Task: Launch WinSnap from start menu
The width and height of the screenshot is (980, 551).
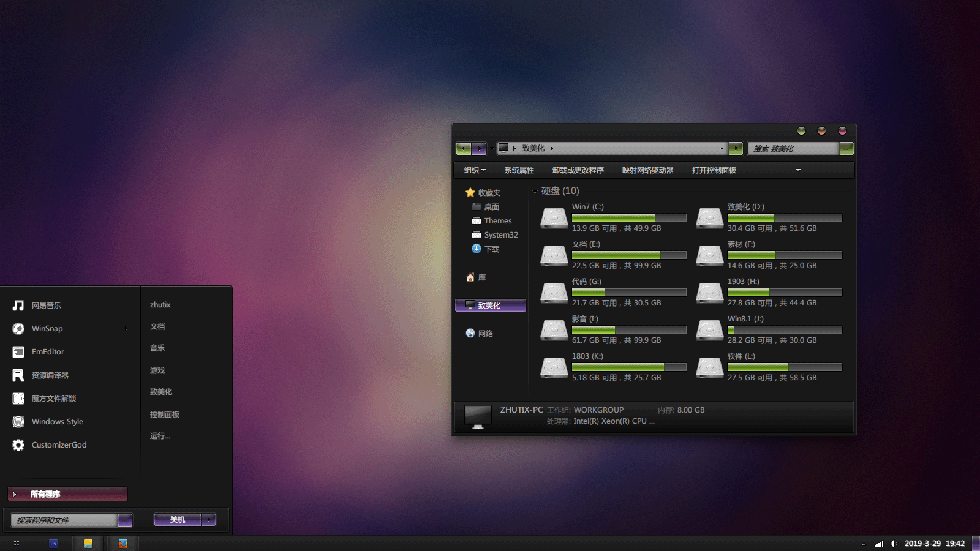Action: point(47,329)
